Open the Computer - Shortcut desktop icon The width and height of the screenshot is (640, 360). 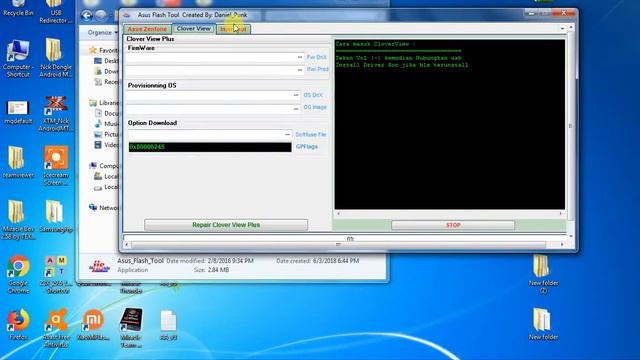[18, 58]
